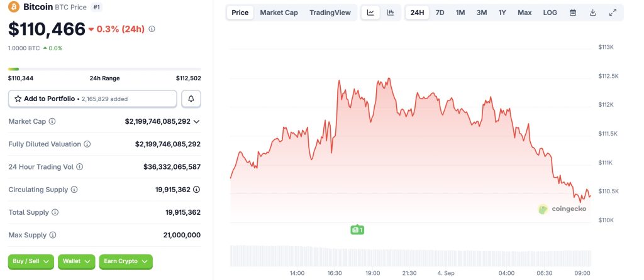Switch to the line chart view icon
The height and width of the screenshot is (280, 644).
click(x=370, y=13)
